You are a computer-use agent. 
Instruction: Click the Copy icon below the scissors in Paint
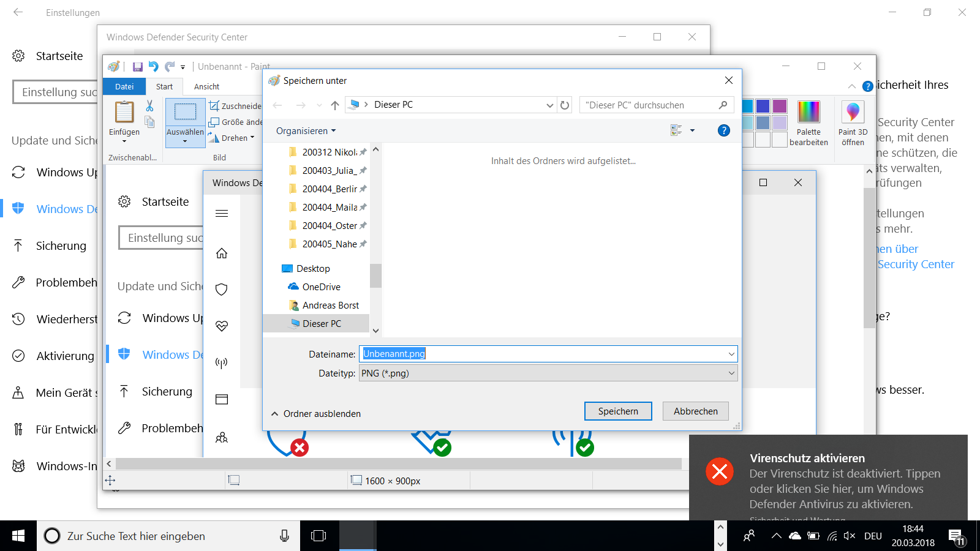coord(149,122)
